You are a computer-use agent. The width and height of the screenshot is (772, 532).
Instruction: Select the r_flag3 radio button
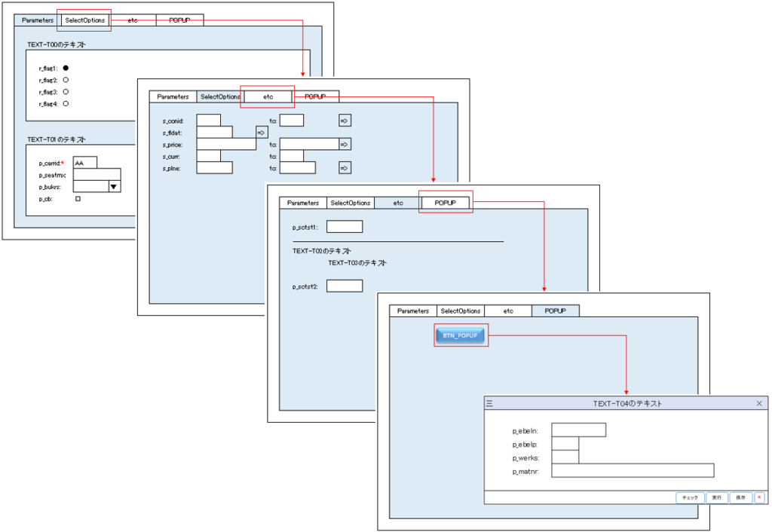point(66,91)
